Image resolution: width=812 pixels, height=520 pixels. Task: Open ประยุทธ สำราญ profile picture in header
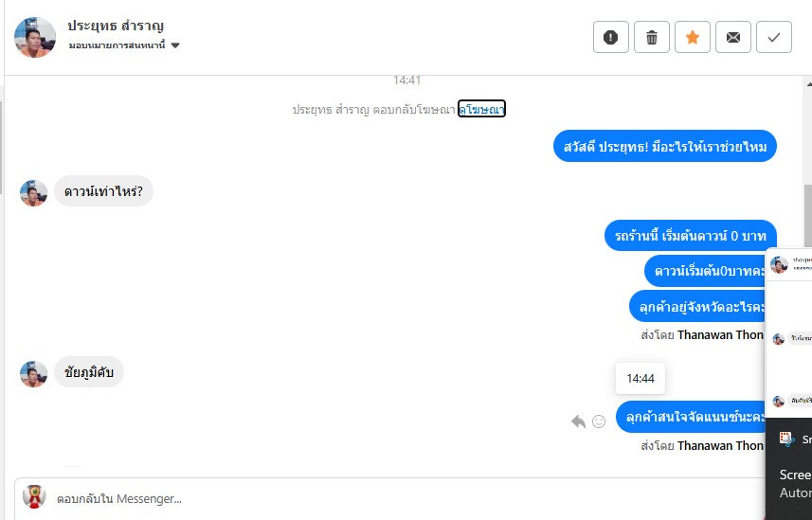tap(35, 37)
